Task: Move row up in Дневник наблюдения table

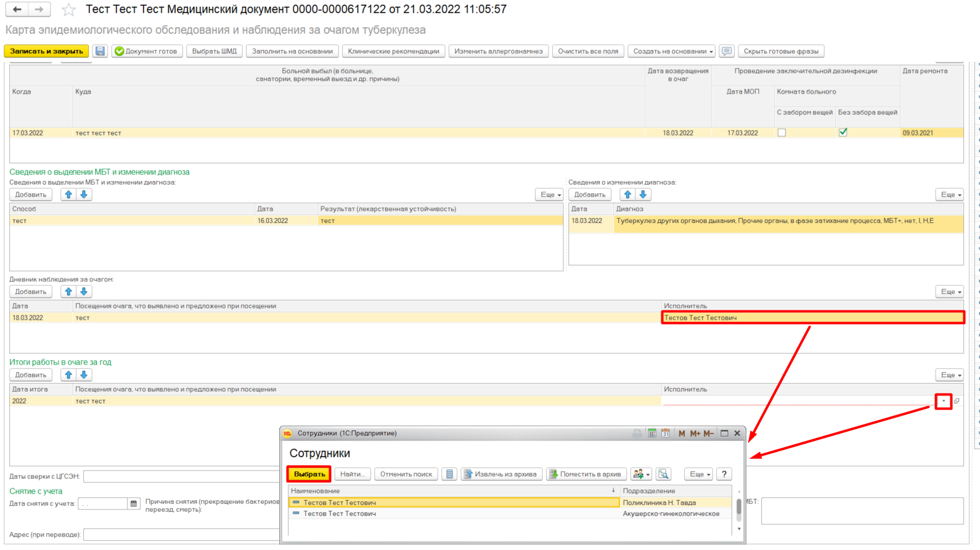Action: 68,291
